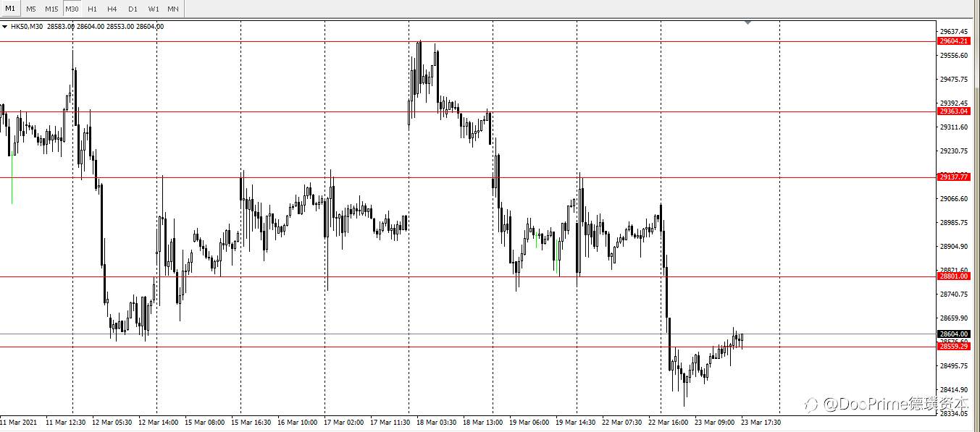The height and width of the screenshot is (432, 980).
Task: Click the 28495.75 price scale value
Action: (x=954, y=366)
